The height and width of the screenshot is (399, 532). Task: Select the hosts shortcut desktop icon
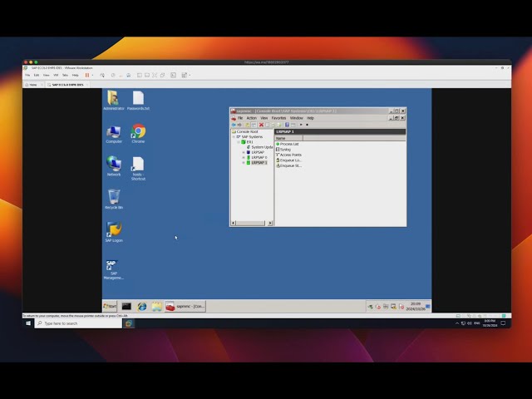click(138, 168)
